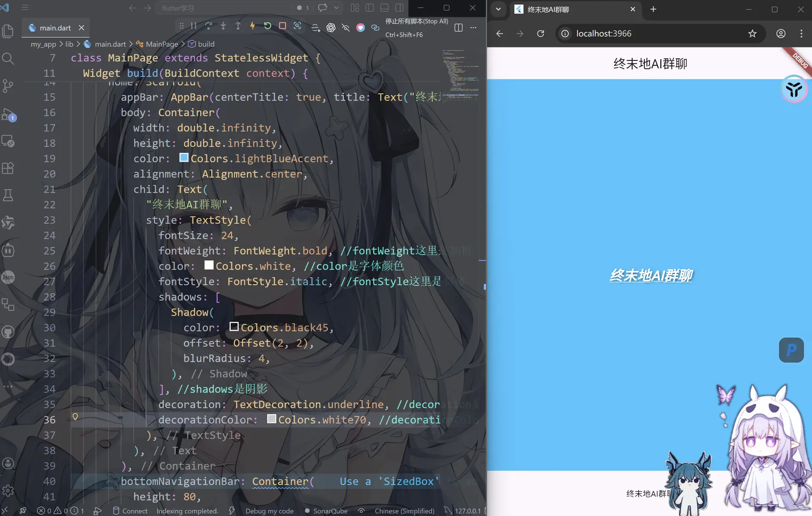The image size is (812, 516).
Task: Open the lightBlueAccent color swatch on line 19
Action: 184,158
